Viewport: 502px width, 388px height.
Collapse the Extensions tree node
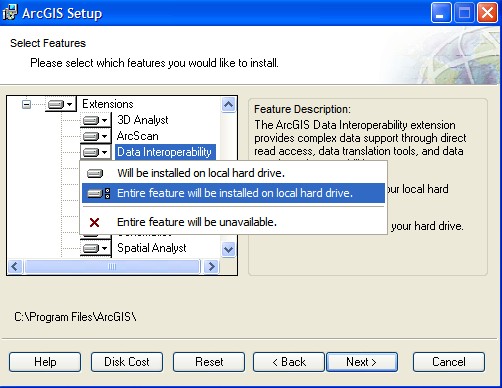coord(26,105)
